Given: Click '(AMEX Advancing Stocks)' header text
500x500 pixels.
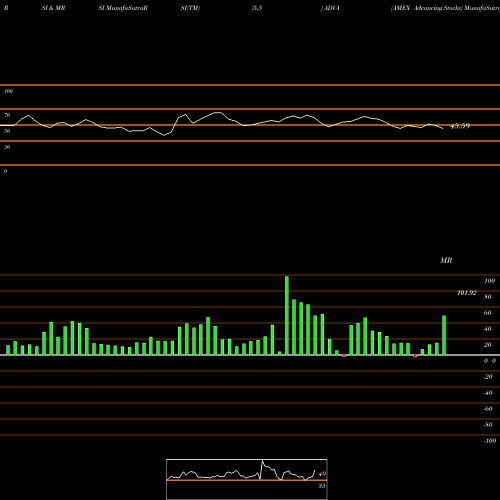Looking at the screenshot, I should [x=427, y=8].
